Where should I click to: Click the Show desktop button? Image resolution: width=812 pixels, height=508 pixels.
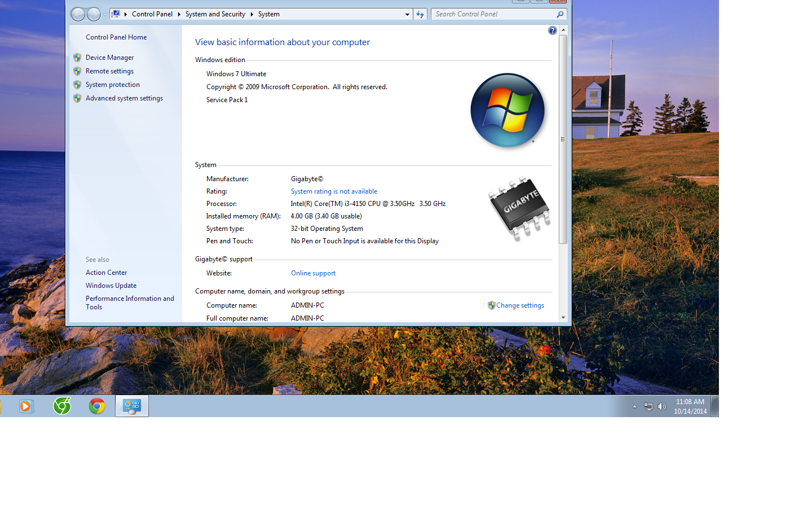715,406
